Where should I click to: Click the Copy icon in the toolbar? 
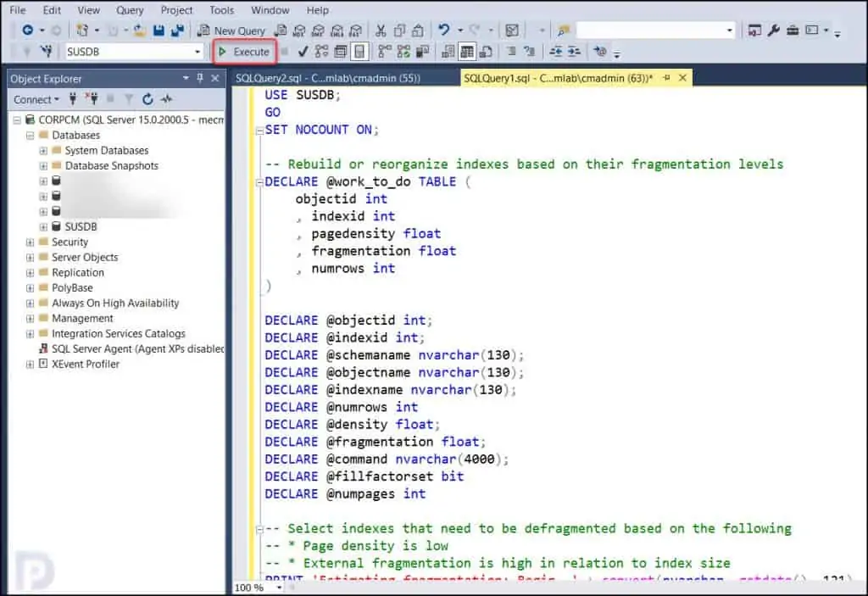point(399,31)
